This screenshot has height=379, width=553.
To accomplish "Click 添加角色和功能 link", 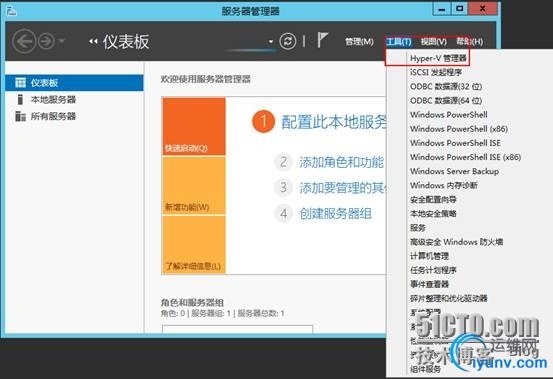I will point(341,162).
